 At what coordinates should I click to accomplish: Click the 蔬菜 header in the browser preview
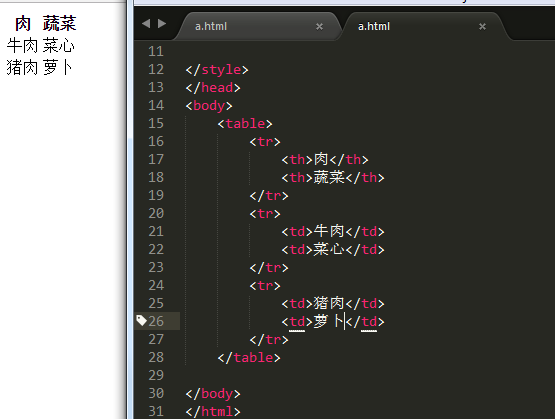pyautogui.click(x=59, y=24)
